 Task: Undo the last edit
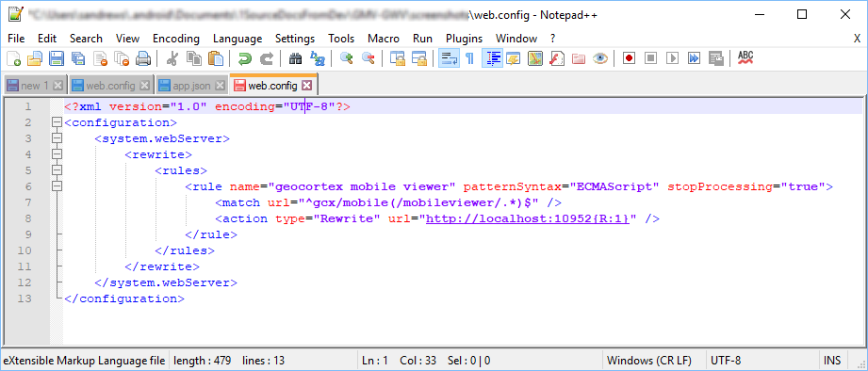[x=245, y=57]
